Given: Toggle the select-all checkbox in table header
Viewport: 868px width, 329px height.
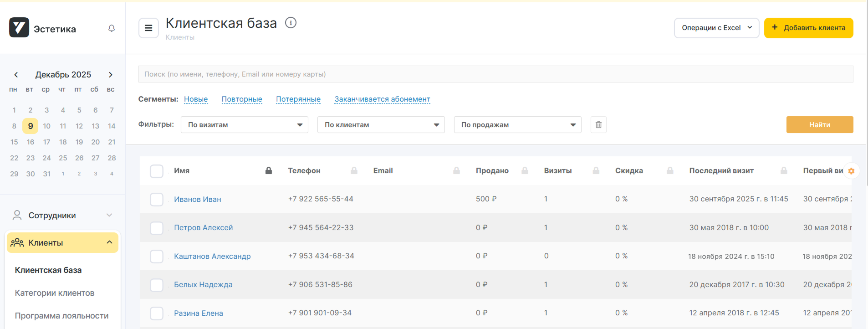Looking at the screenshot, I should click(x=157, y=171).
